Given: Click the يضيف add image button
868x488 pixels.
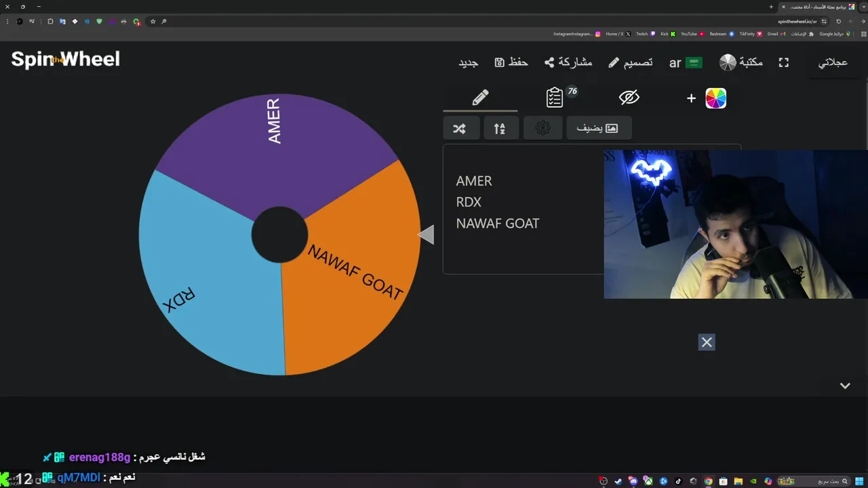Looking at the screenshot, I should (597, 128).
